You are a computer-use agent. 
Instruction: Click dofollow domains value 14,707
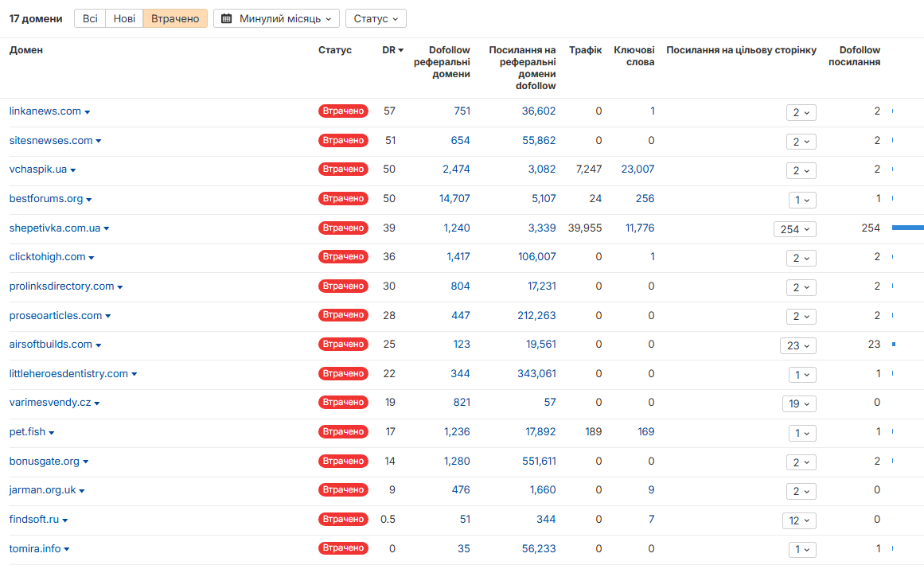pyautogui.click(x=454, y=198)
